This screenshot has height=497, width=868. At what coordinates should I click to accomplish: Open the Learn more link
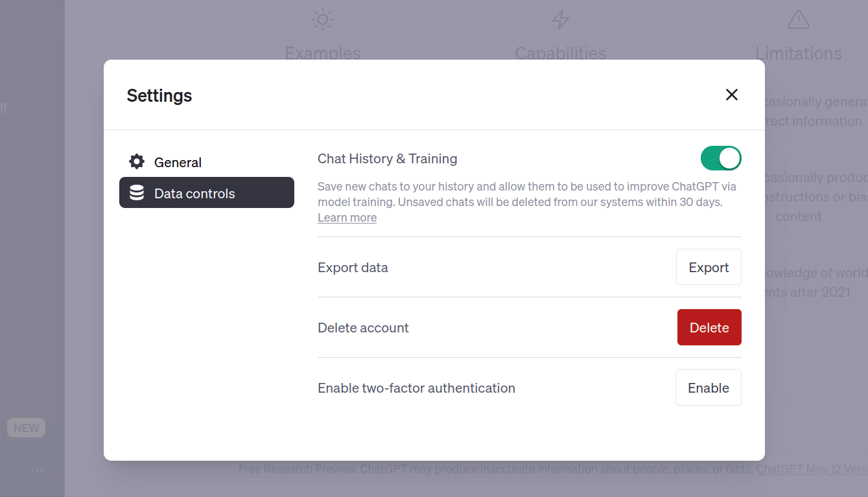coord(347,218)
